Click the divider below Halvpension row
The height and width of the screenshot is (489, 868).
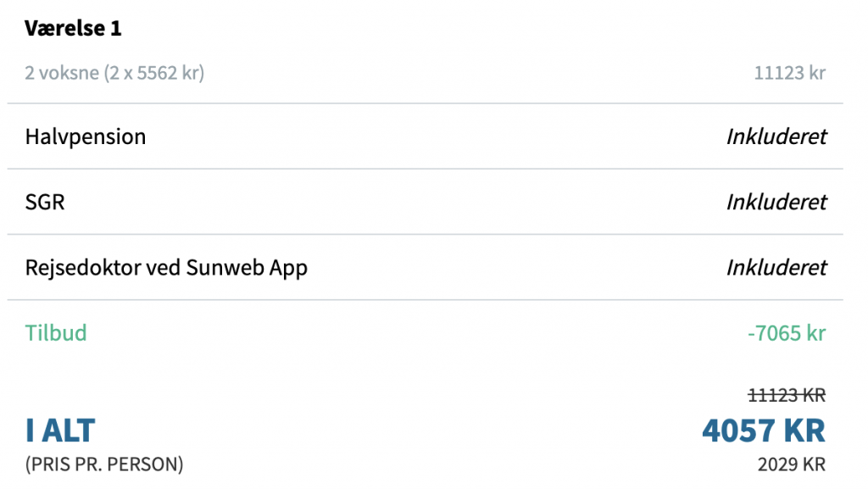coord(426,169)
